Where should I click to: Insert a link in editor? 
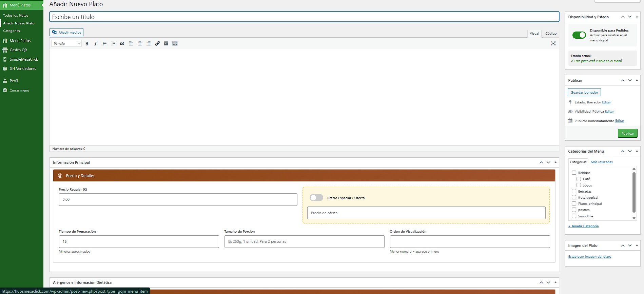click(157, 44)
